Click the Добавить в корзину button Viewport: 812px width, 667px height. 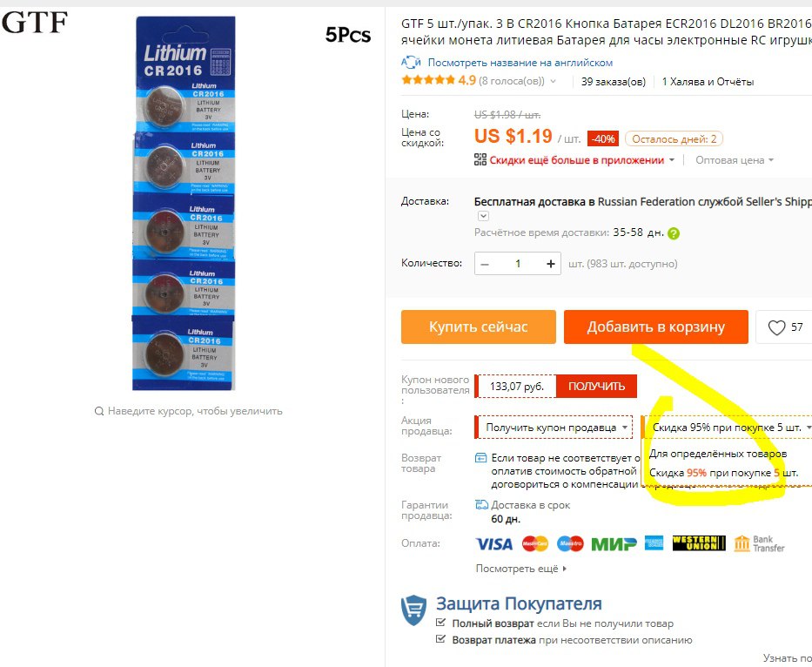655,327
